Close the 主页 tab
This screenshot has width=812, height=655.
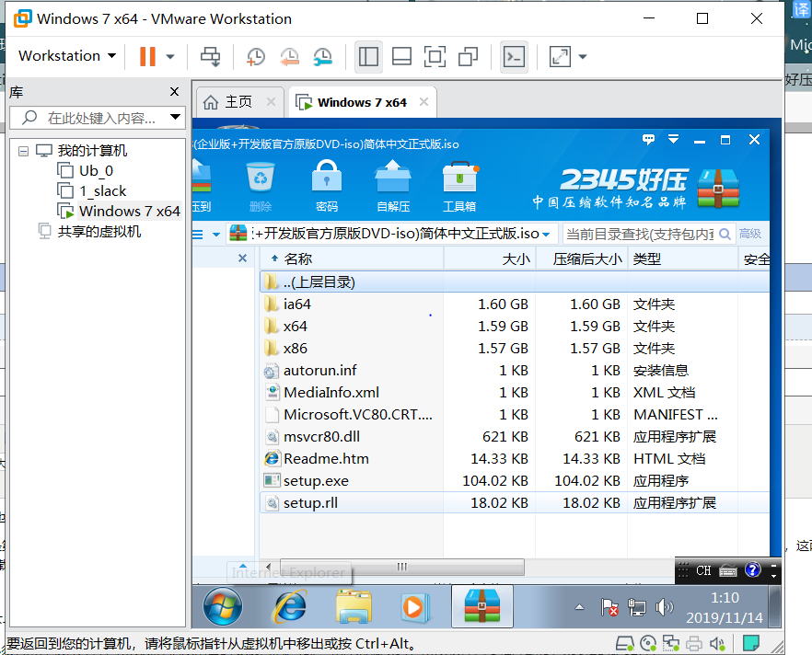coord(271,102)
